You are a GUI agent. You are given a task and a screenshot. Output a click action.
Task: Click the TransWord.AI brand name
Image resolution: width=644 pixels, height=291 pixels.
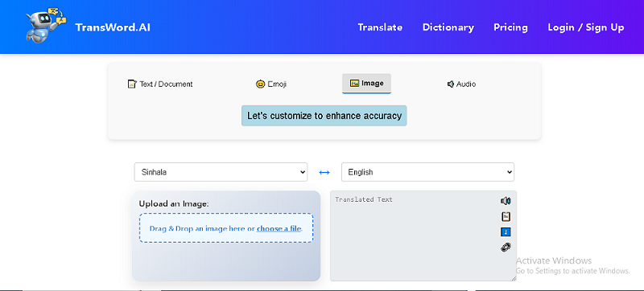113,27
